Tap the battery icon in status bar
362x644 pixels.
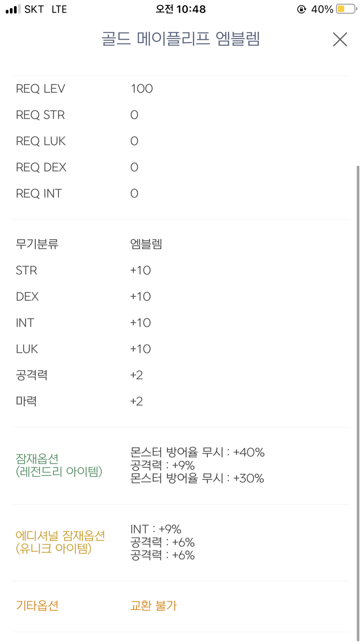[x=346, y=9]
